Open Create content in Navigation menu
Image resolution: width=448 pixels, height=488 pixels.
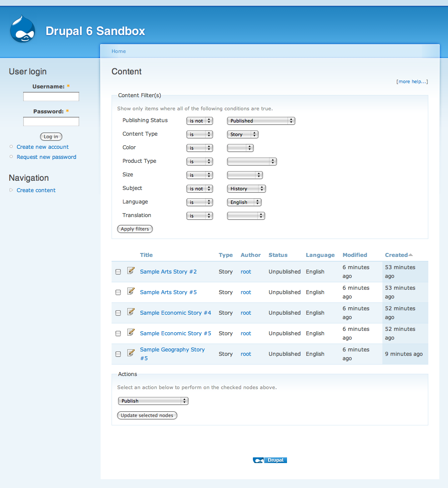36,190
